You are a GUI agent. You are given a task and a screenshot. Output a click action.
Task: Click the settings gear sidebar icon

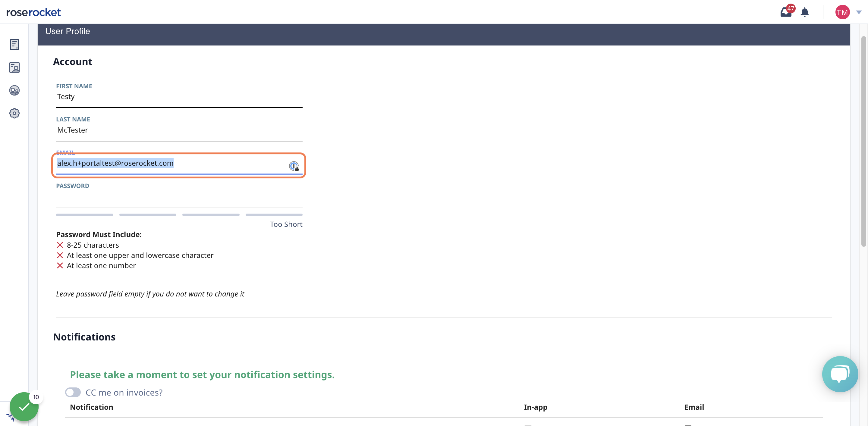click(14, 113)
